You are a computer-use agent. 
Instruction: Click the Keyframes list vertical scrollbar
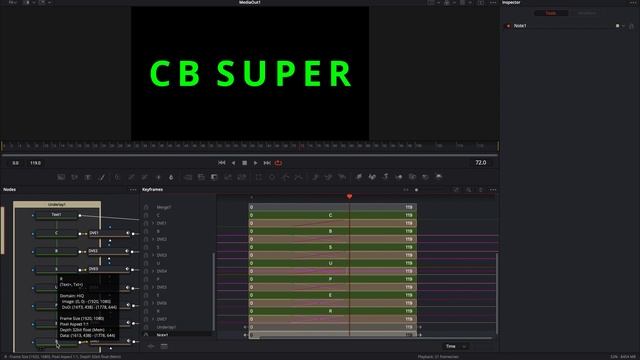[213, 292]
